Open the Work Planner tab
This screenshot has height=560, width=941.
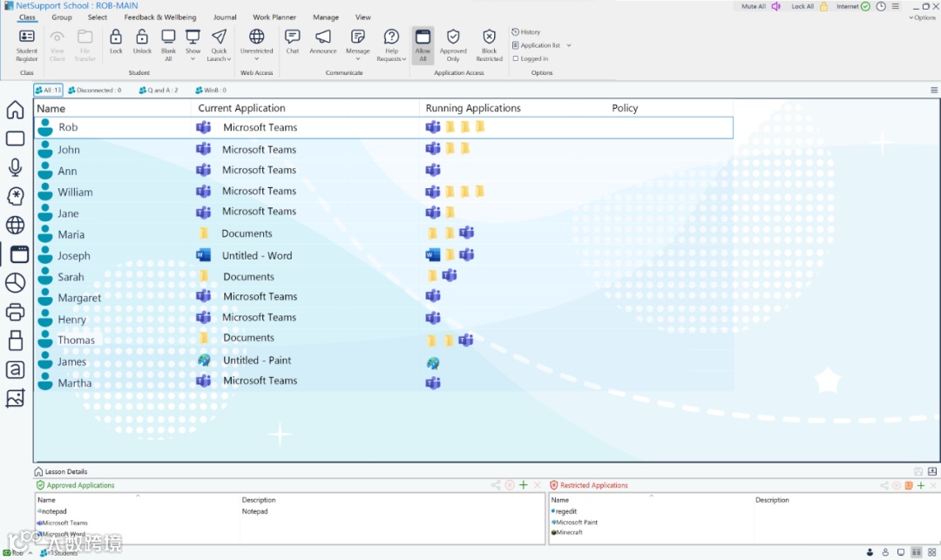coord(274,17)
